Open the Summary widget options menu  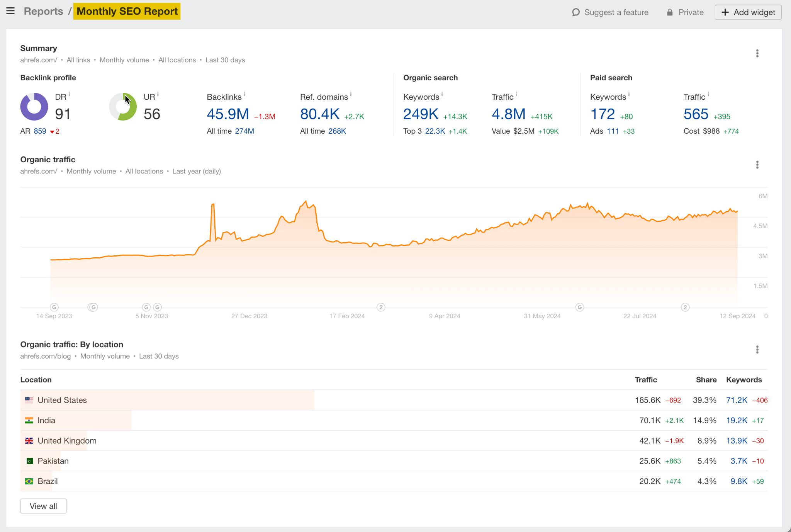757,53
